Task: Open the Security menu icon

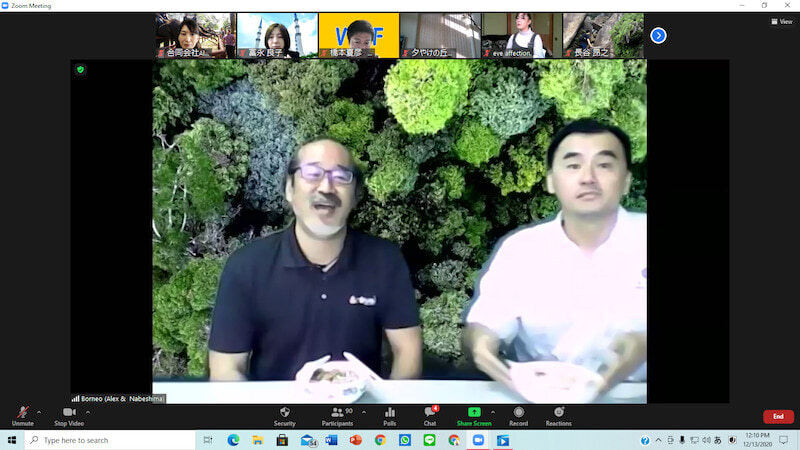Action: [284, 412]
